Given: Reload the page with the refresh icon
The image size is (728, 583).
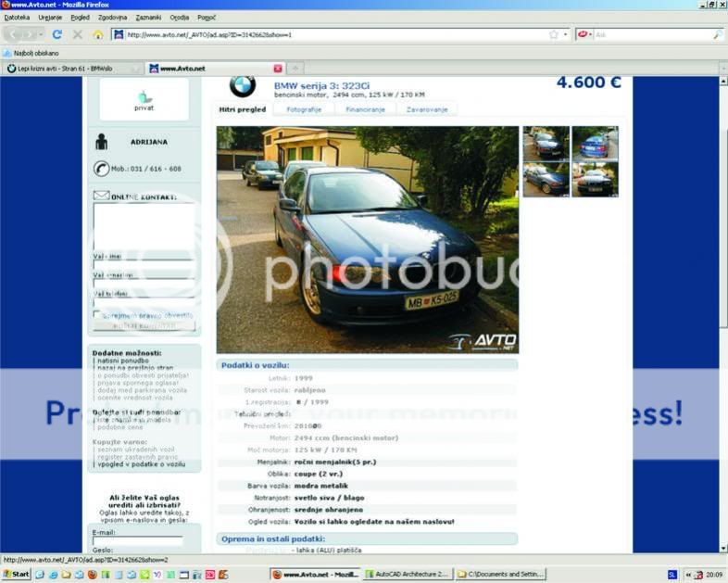Looking at the screenshot, I should tap(57, 34).
